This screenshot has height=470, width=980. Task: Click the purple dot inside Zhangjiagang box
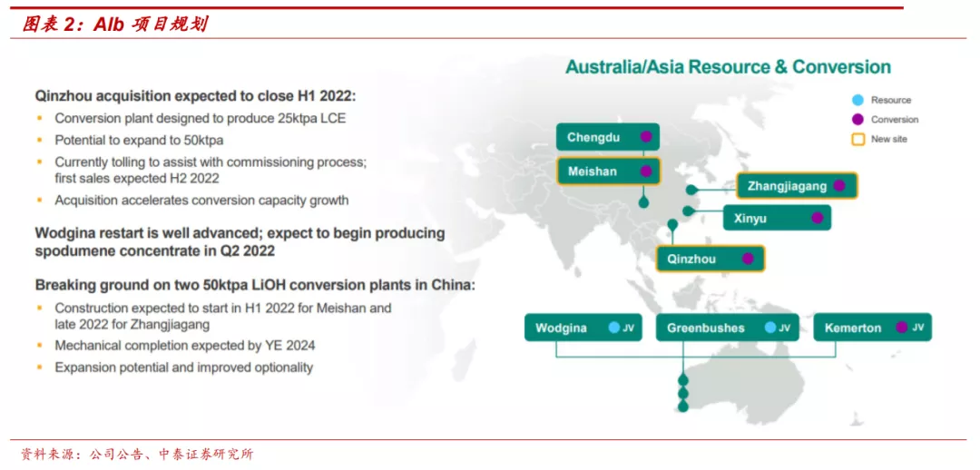tap(838, 186)
